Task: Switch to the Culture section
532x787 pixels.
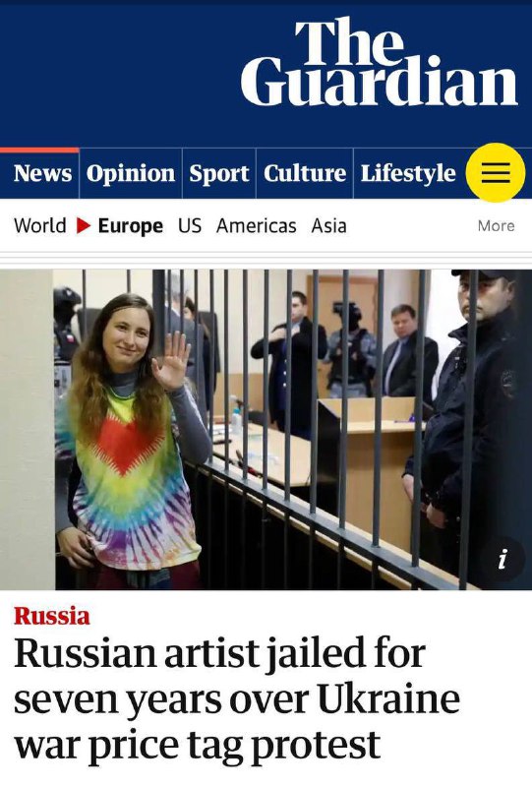Action: [x=305, y=173]
